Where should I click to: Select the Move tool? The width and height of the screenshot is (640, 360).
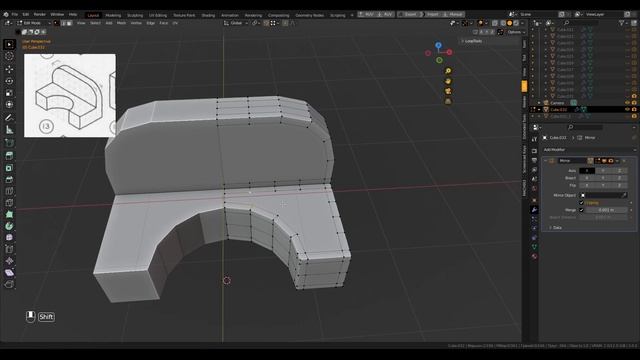click(x=9, y=69)
